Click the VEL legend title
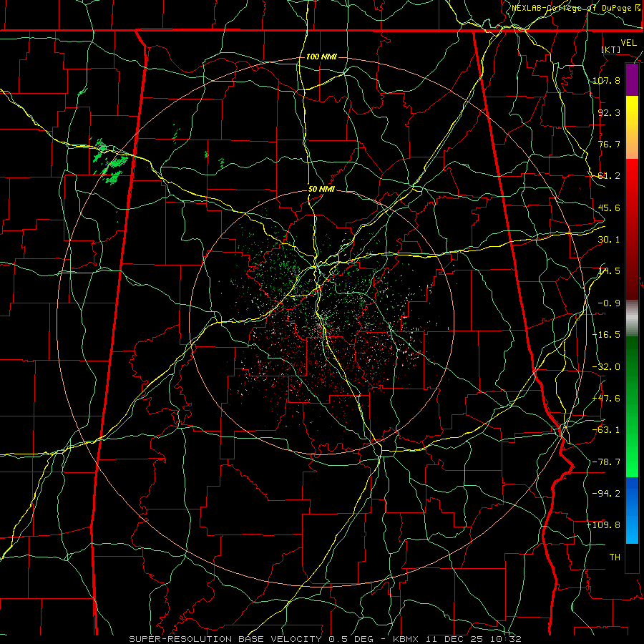This screenshot has width=644, height=644. tap(628, 43)
